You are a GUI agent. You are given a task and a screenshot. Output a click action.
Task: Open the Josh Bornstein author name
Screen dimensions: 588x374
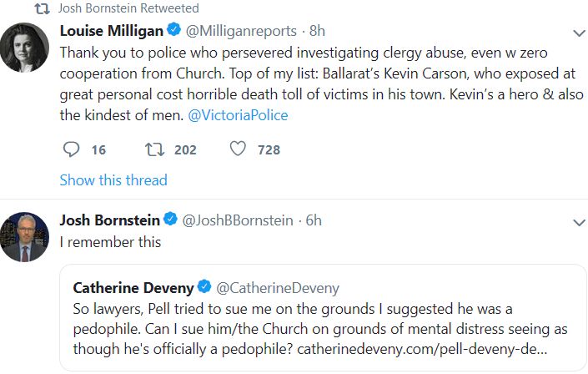pyautogui.click(x=110, y=220)
